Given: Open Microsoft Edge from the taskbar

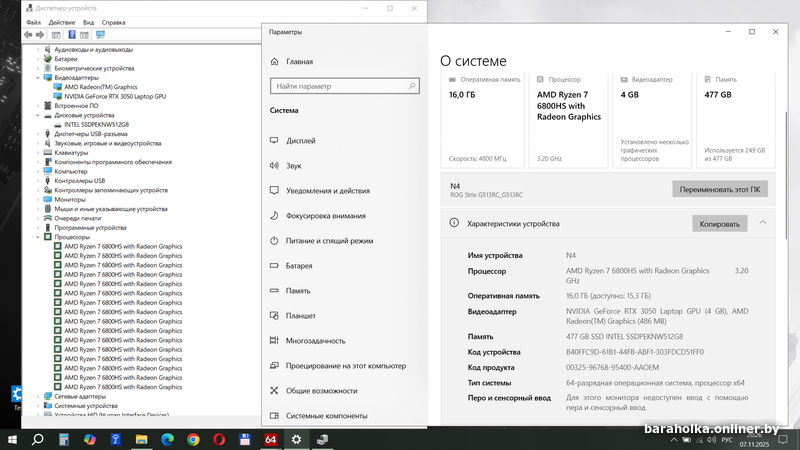Looking at the screenshot, I should [167, 439].
